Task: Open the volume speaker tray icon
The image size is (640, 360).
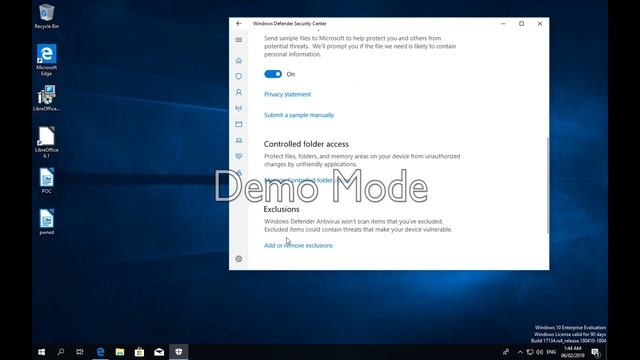Action: tap(540, 352)
